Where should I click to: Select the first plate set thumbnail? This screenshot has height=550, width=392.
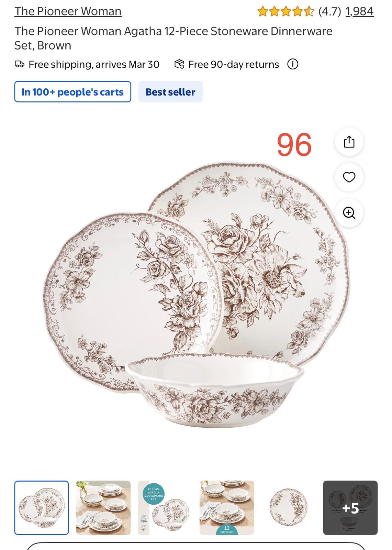[x=42, y=508]
